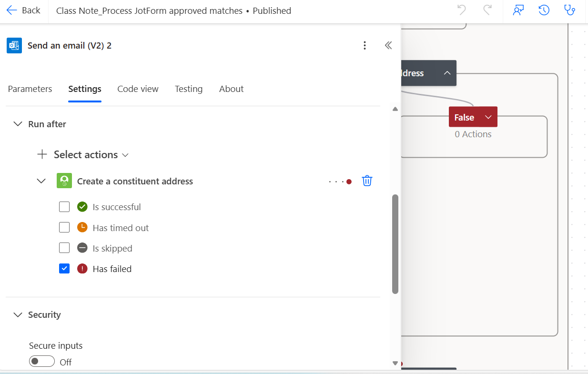Viewport: 588px width, 374px height.
Task: Open the Flow checker stethoscope icon
Action: [569, 10]
